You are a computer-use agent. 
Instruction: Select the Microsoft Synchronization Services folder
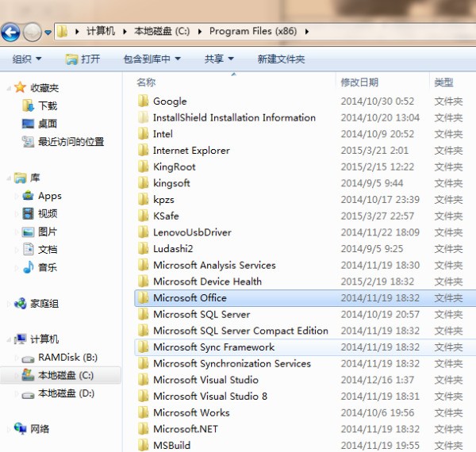(x=232, y=363)
